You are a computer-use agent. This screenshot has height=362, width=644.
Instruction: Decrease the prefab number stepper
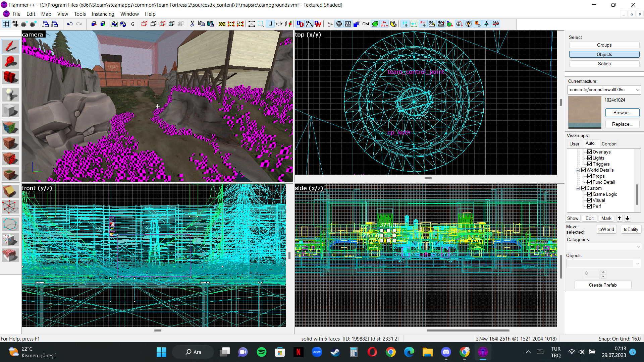pyautogui.click(x=603, y=276)
